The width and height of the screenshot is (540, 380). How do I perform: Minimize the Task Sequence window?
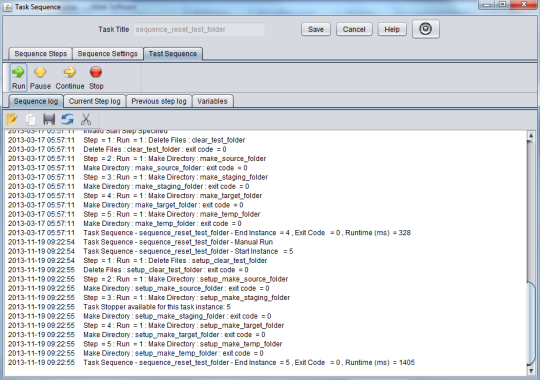[x=487, y=5]
